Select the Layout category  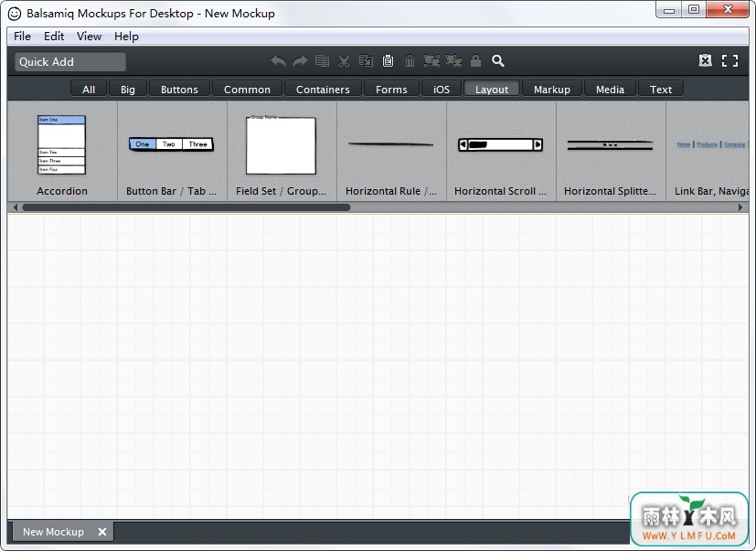pos(492,90)
